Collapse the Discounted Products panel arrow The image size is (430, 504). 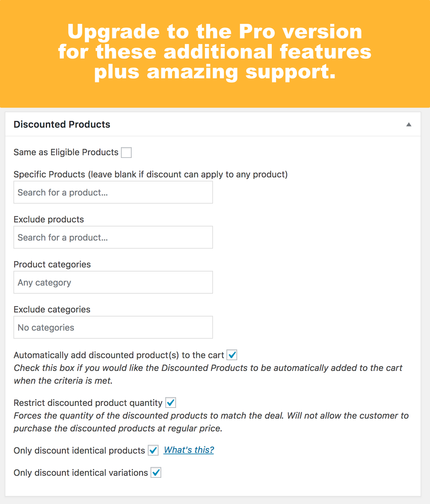click(409, 125)
